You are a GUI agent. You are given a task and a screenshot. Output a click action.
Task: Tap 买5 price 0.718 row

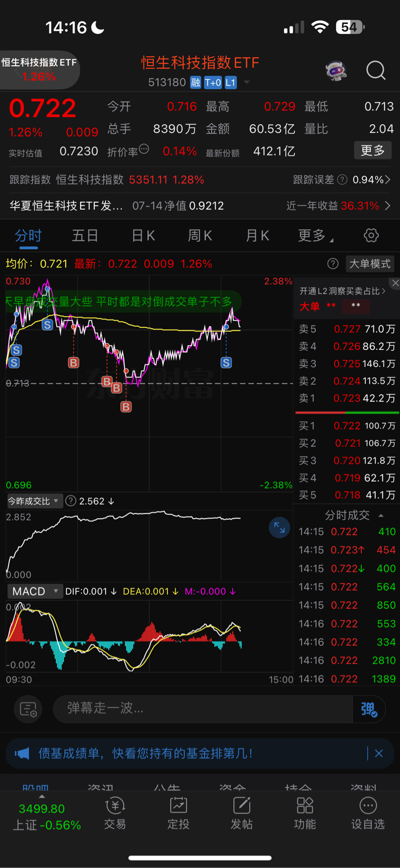point(347,495)
